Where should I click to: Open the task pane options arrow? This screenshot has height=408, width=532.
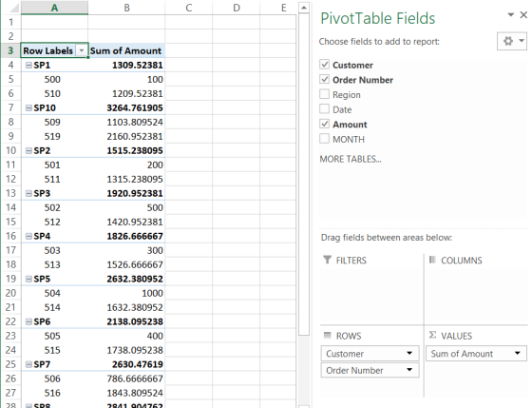pos(511,14)
